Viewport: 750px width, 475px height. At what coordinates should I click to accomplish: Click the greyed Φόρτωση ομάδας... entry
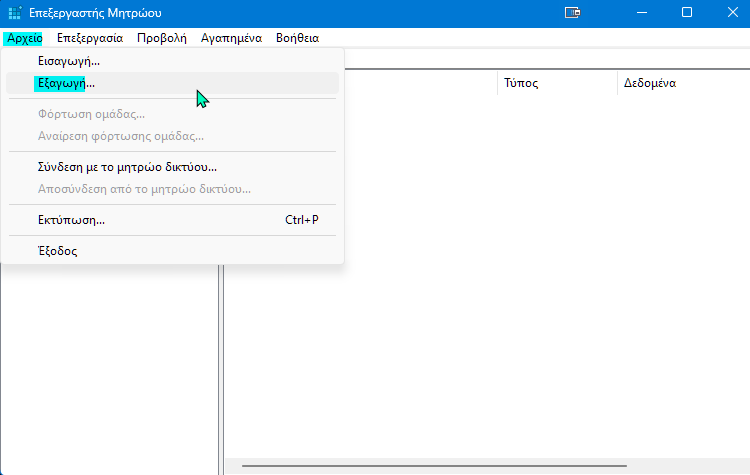(x=91, y=114)
